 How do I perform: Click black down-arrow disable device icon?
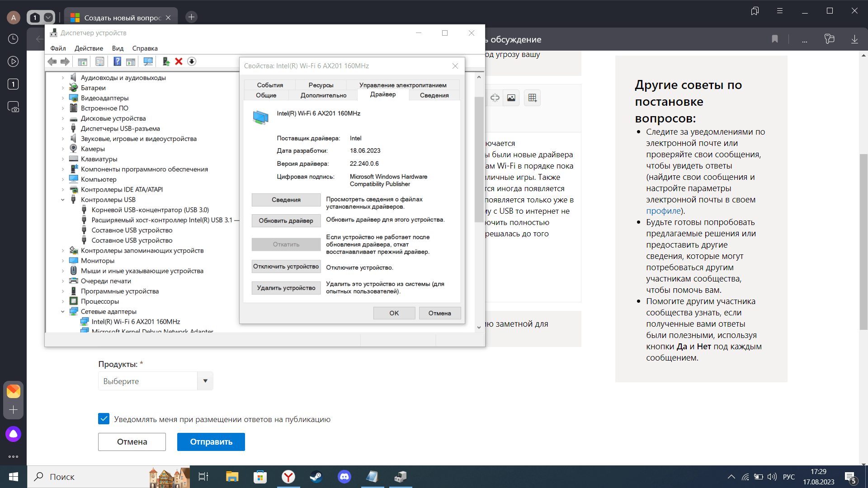click(x=192, y=61)
